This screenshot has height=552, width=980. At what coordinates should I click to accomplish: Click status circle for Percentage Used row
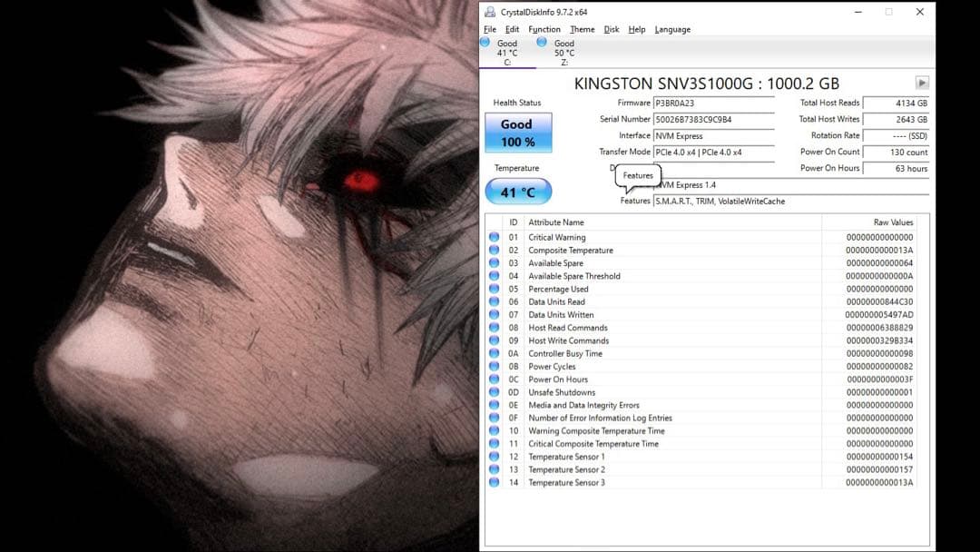coord(494,289)
